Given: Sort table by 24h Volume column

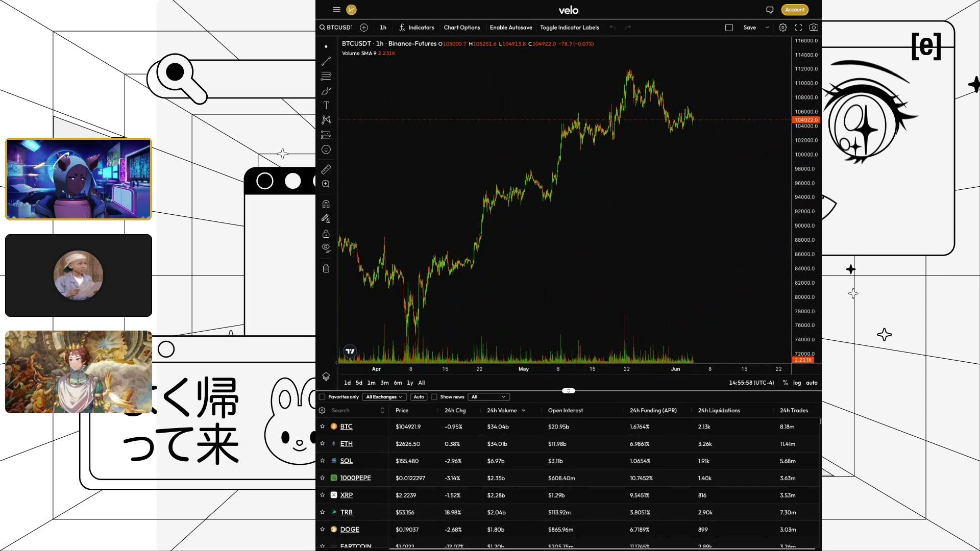Looking at the screenshot, I should pyautogui.click(x=502, y=411).
